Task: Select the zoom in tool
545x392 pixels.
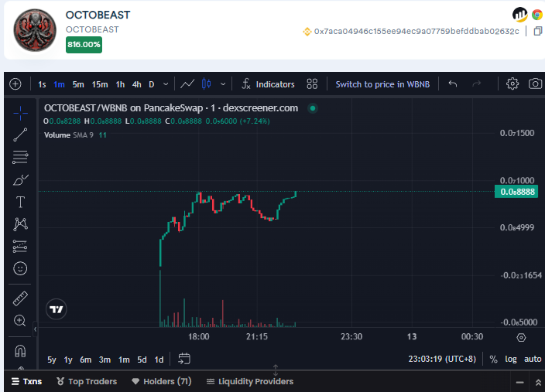Action: click(x=20, y=320)
